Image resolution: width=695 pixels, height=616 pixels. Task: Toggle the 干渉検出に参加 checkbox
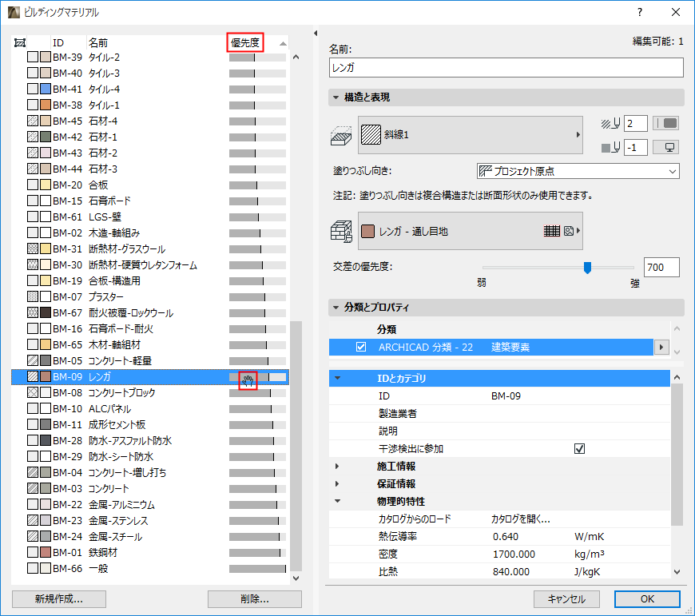(579, 449)
